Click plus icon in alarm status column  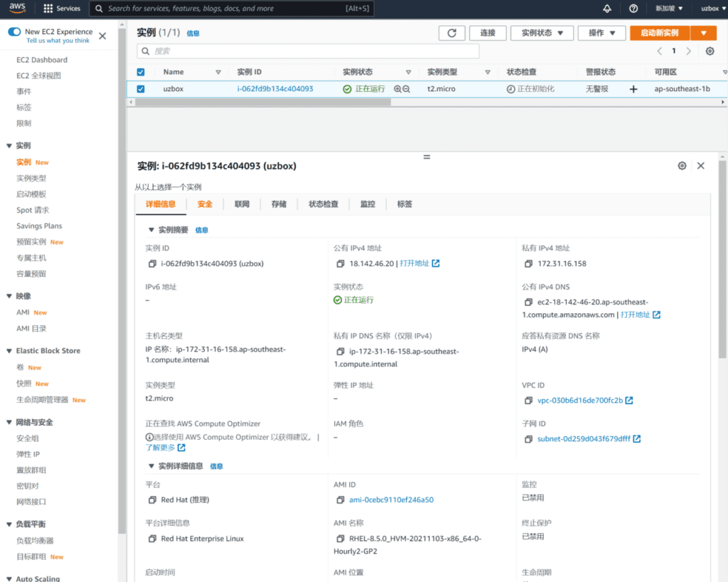point(633,90)
